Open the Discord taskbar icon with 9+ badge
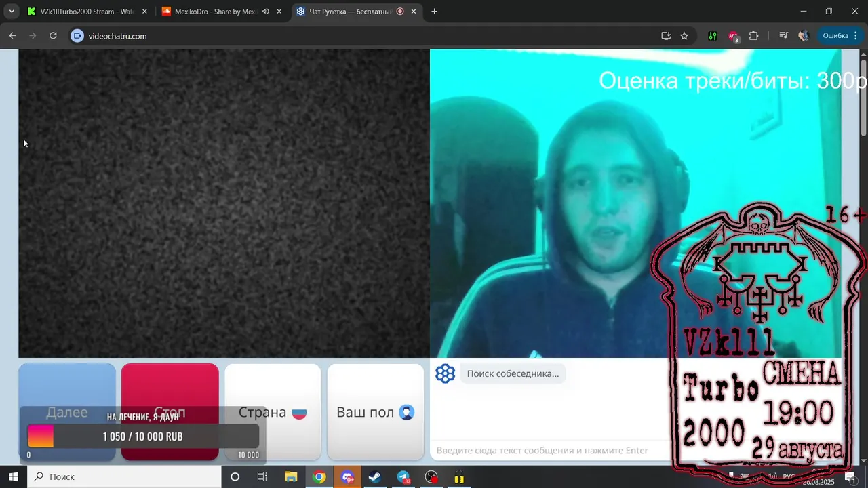 tap(347, 477)
